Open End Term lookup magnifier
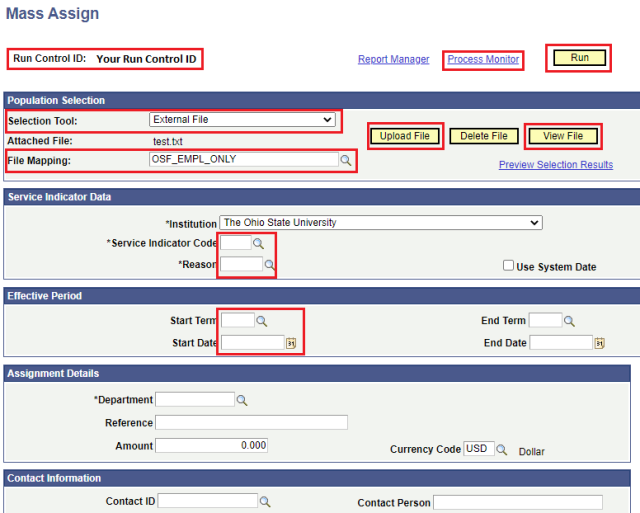640x513 pixels. (569, 321)
